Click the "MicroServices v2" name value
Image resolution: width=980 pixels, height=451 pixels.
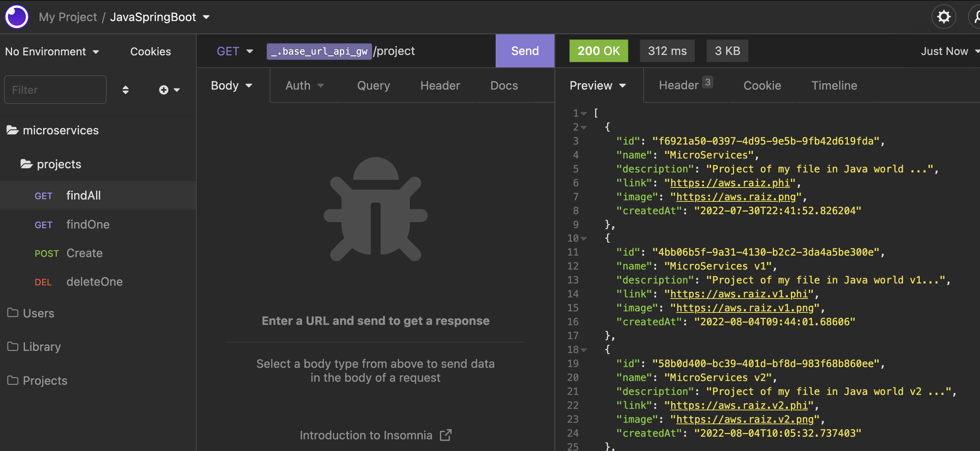(718, 378)
